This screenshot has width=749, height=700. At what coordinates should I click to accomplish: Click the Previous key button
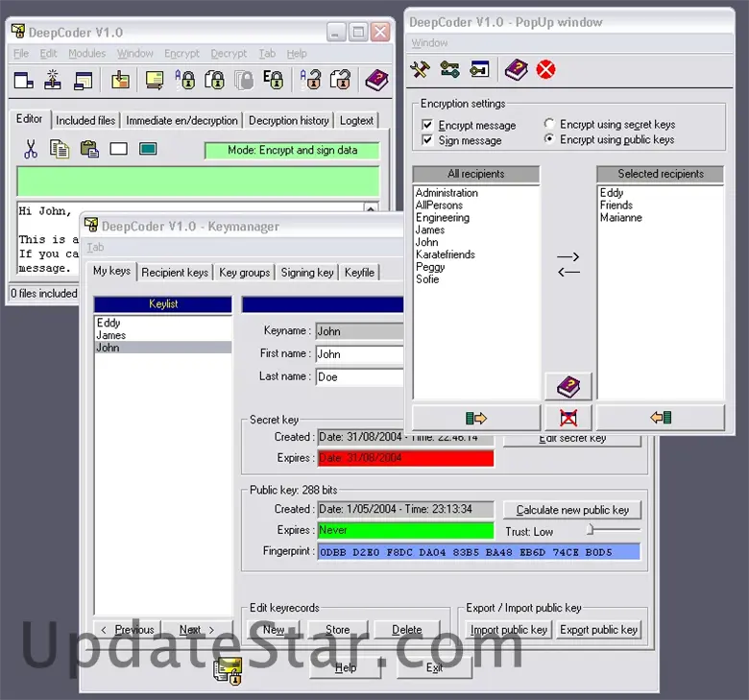[x=128, y=630]
